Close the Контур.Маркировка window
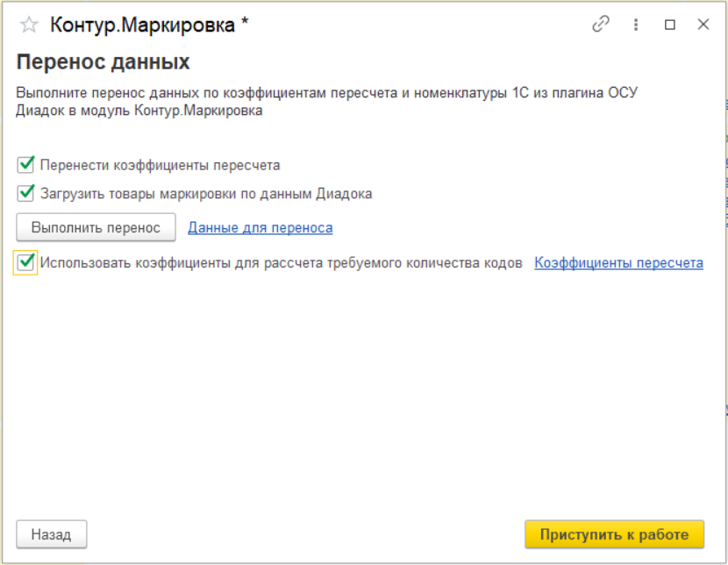 [703, 25]
